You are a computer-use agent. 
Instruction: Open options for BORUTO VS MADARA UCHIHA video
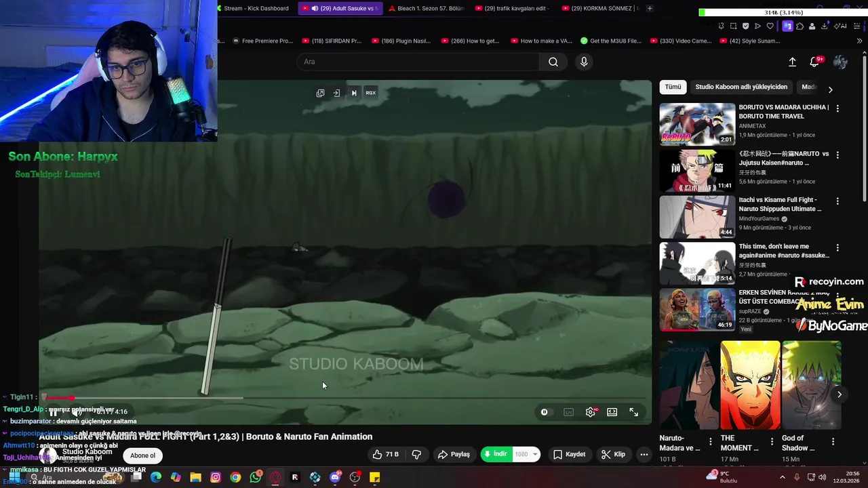point(837,108)
